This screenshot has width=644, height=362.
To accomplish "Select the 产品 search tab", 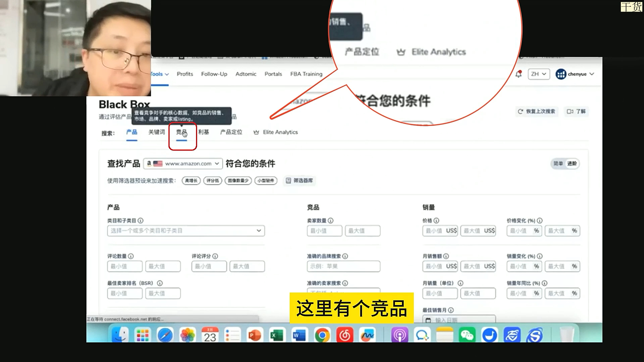I will click(132, 132).
